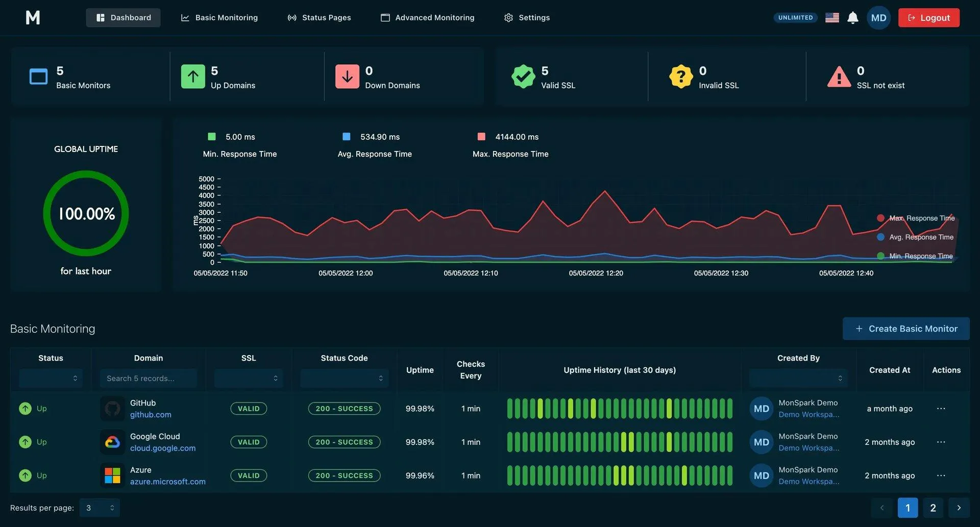
Task: Open the Status Code filter dropdown
Action: [345, 379]
